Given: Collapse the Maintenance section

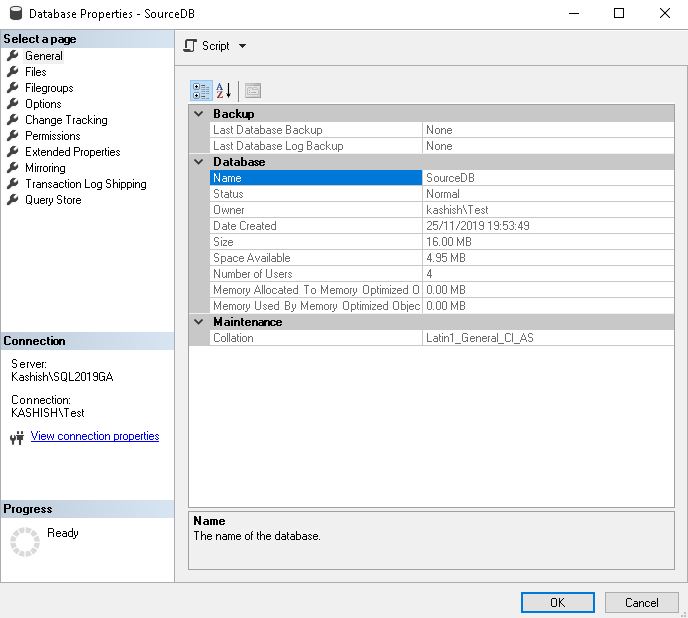Looking at the screenshot, I should coord(198,322).
